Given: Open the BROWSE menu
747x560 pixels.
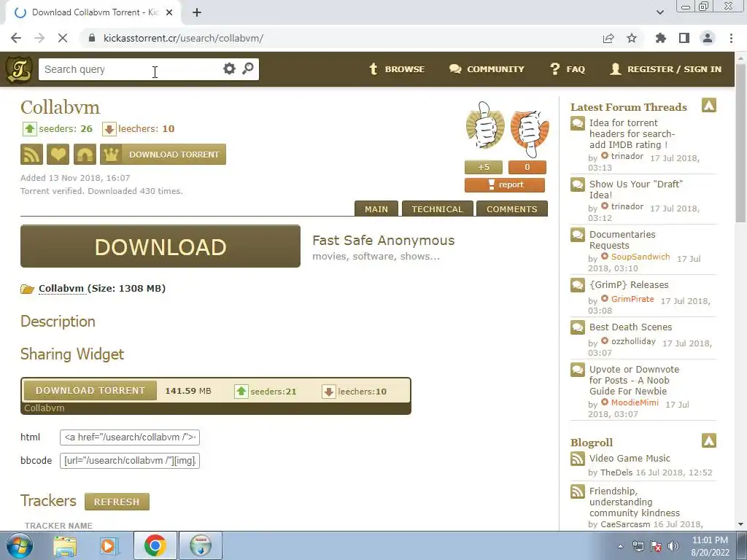Looking at the screenshot, I should (397, 69).
